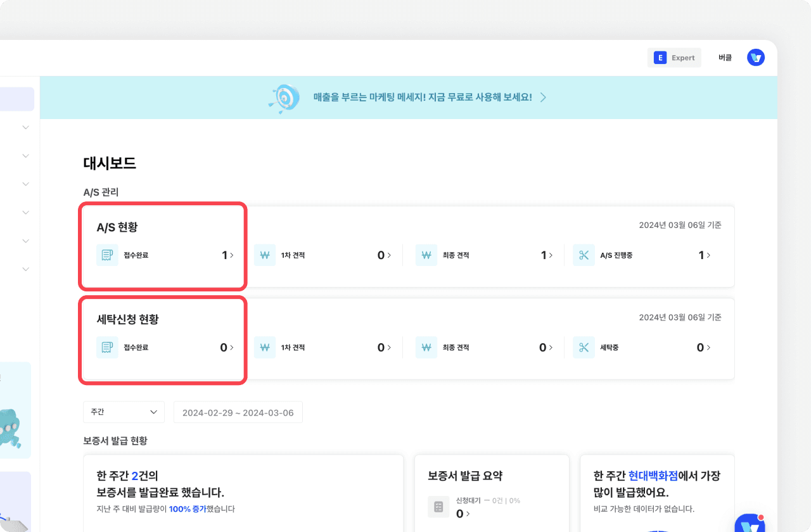This screenshot has width=811, height=532.
Task: Open the 주간 period dropdown
Action: point(124,412)
